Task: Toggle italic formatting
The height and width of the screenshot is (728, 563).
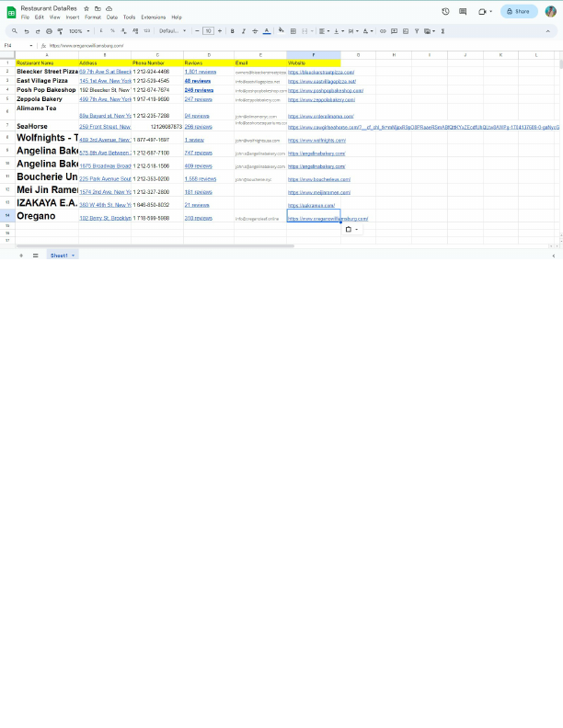Action: click(244, 31)
